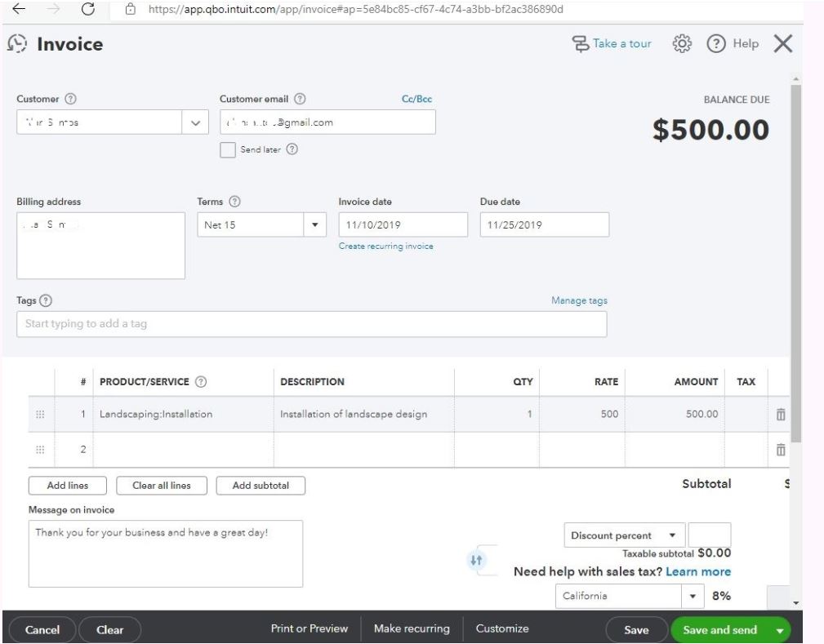The width and height of the screenshot is (824, 644).
Task: Click the rate value 500 in line 1
Action: pyautogui.click(x=609, y=414)
